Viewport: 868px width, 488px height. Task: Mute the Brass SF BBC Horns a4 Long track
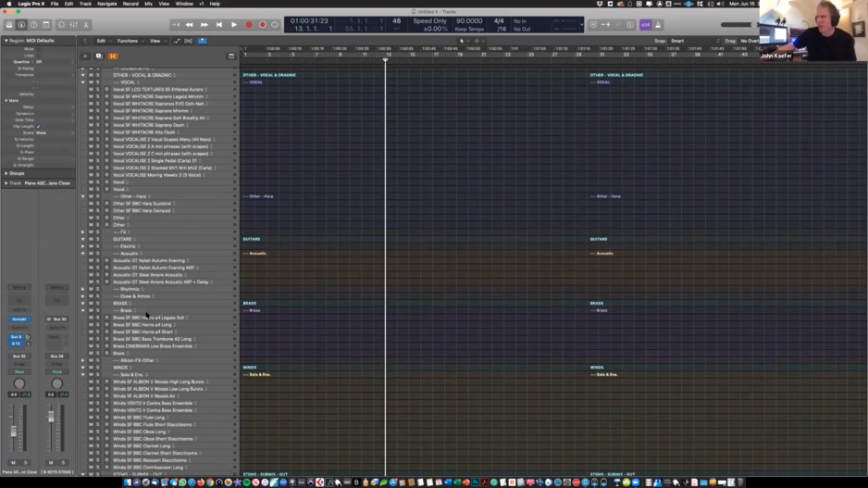91,325
